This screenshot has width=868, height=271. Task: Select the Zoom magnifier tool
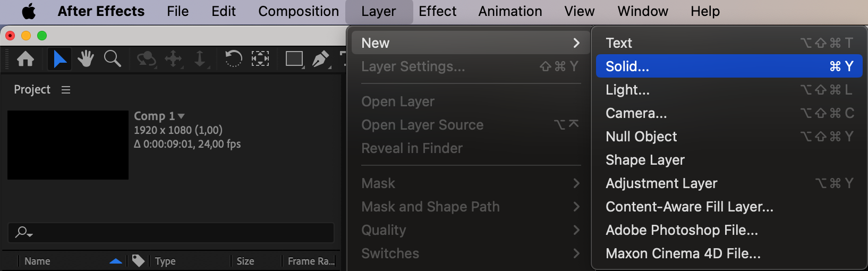[112, 58]
